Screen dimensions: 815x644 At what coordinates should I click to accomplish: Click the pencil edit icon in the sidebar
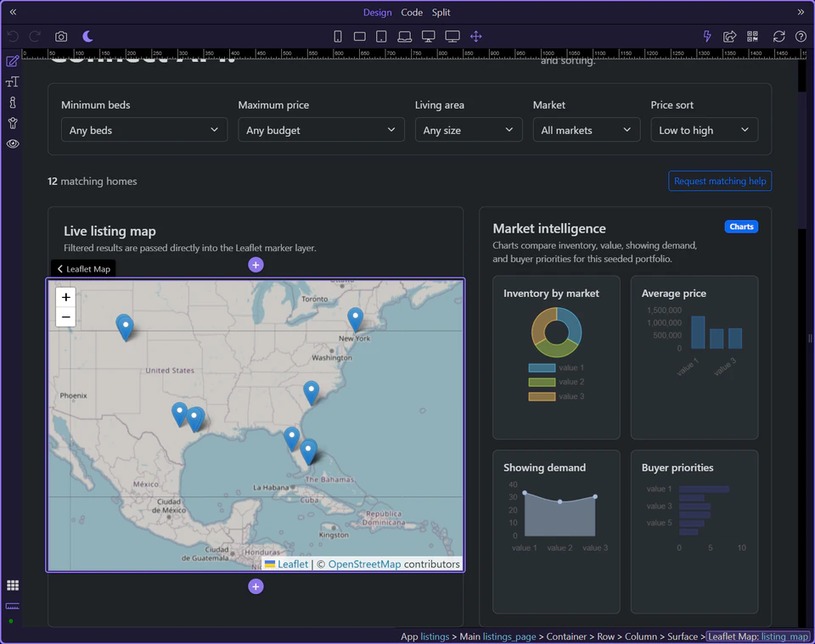(x=12, y=60)
